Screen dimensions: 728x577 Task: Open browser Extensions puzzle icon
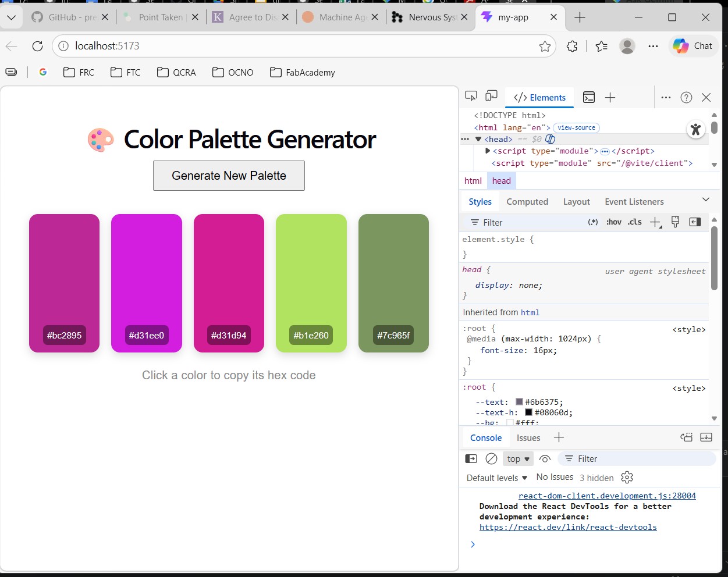point(572,46)
